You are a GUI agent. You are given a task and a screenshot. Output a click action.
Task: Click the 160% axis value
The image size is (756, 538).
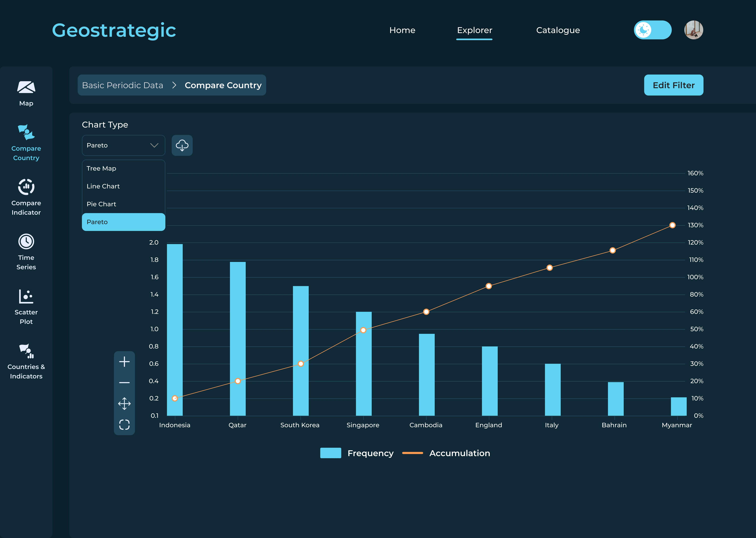pos(695,173)
